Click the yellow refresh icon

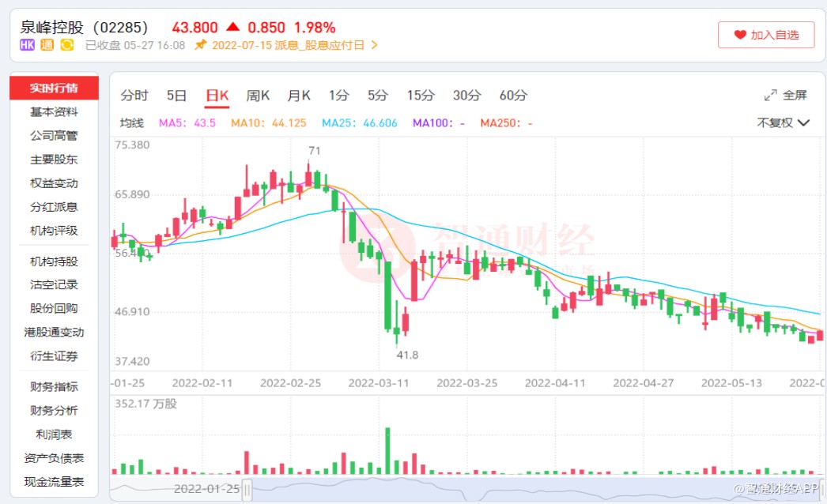pos(67,45)
